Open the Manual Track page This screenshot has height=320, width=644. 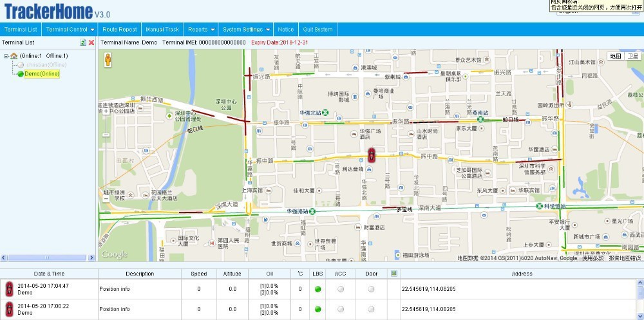coord(162,30)
